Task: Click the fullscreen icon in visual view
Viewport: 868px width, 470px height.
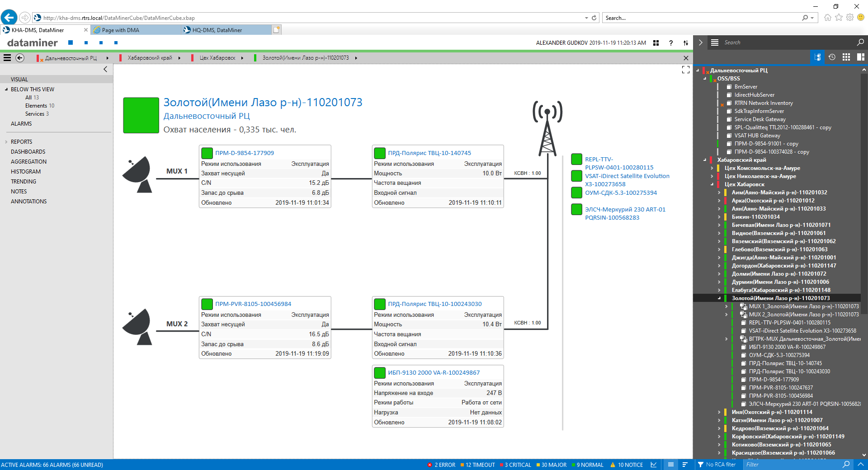Action: 685,70
